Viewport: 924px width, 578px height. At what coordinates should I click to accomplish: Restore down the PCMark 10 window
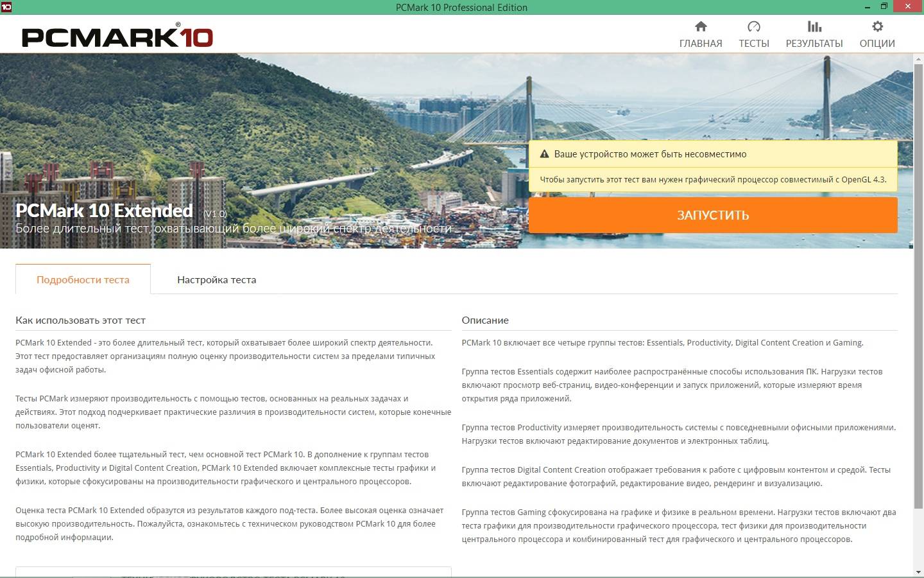884,6
